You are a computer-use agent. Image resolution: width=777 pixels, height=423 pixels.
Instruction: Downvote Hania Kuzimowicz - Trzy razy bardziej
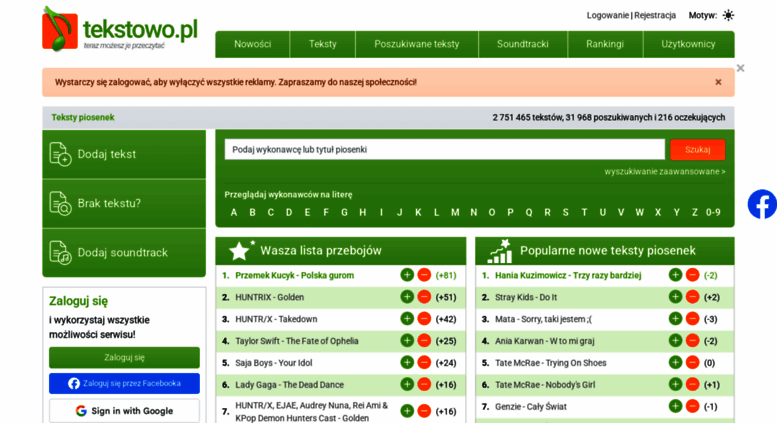coord(693,275)
